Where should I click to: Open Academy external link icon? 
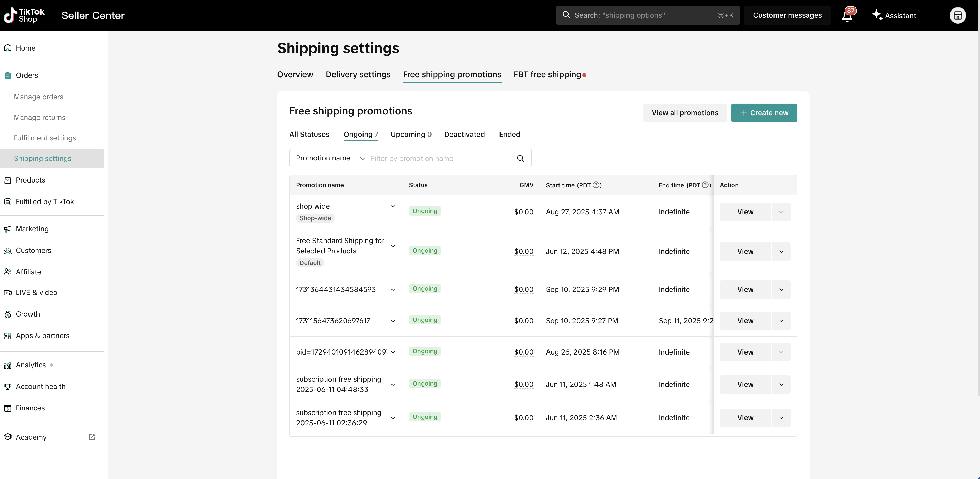pos(92,437)
